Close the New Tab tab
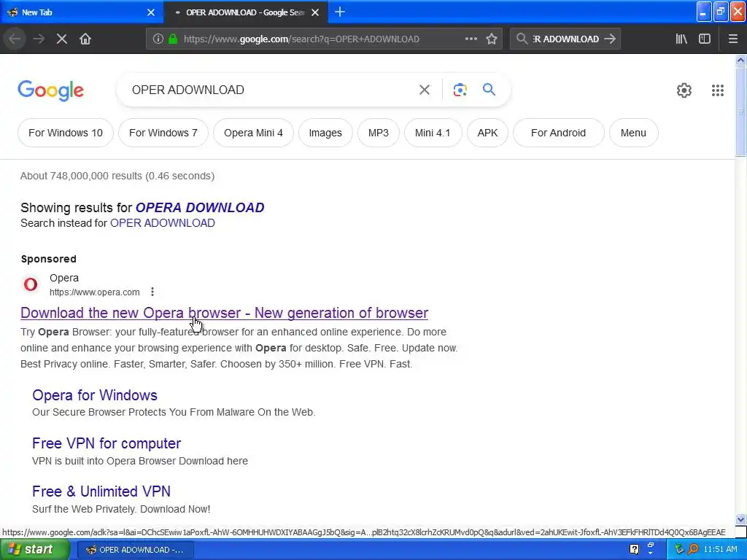Image resolution: width=747 pixels, height=560 pixels. 151,12
